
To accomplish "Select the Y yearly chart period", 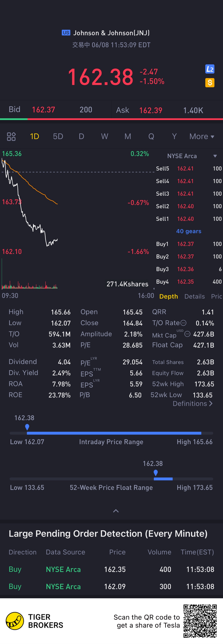I will 174,136.
